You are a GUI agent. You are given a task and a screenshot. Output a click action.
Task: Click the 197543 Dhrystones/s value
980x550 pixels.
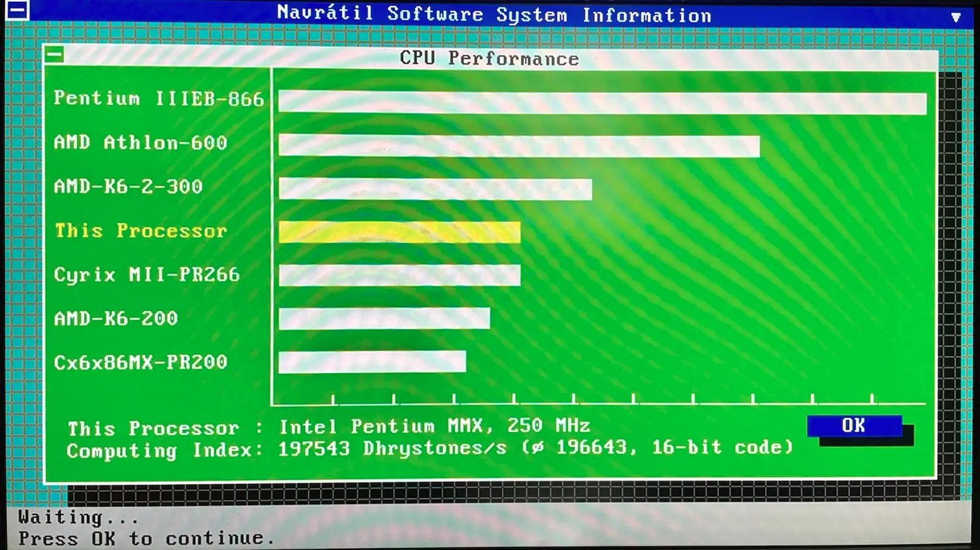click(393, 448)
